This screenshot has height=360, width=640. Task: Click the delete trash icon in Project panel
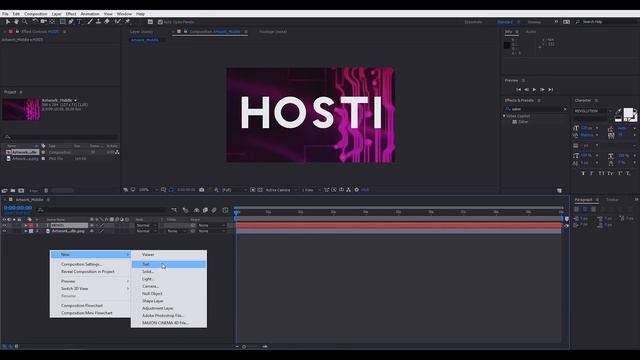click(46, 191)
